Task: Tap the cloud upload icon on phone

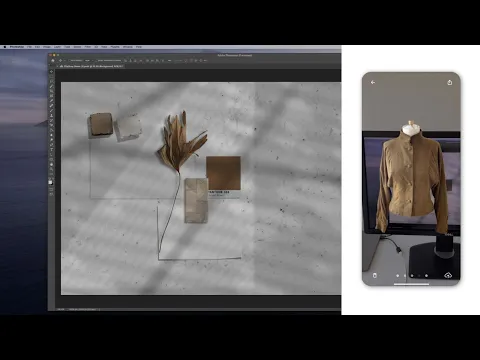Action: 448,275
